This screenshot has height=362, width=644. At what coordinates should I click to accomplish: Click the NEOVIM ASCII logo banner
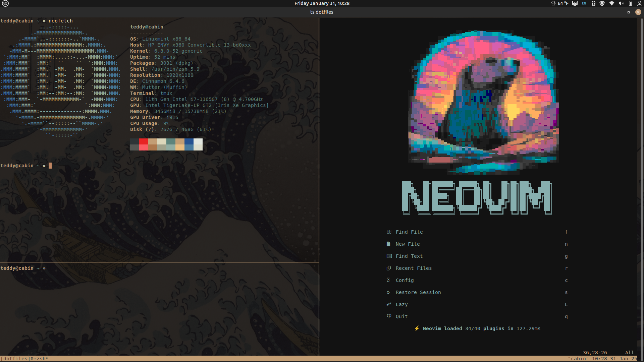pos(477,197)
